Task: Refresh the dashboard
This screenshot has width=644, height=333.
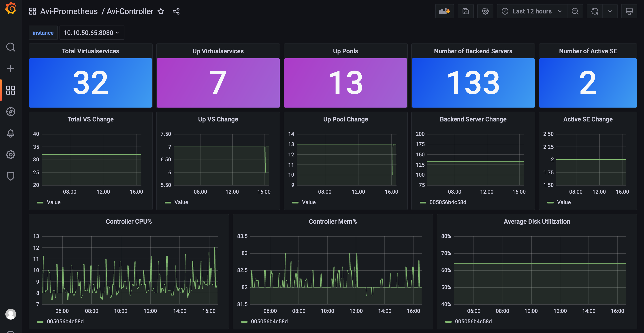Action: [595, 11]
